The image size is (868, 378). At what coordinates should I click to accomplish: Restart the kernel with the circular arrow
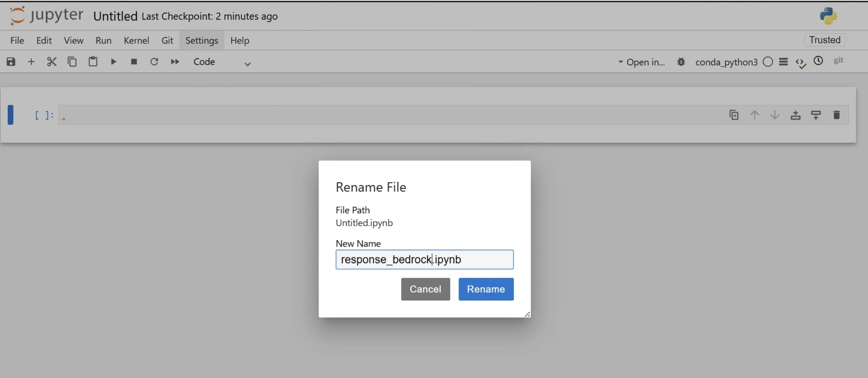pyautogui.click(x=154, y=61)
